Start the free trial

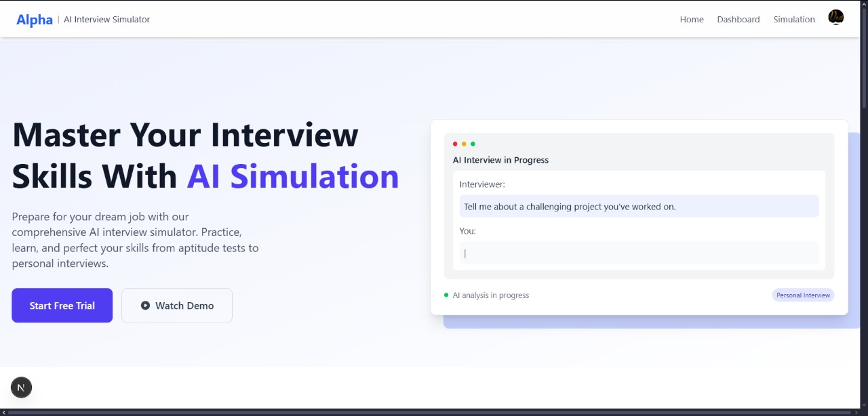tap(62, 306)
